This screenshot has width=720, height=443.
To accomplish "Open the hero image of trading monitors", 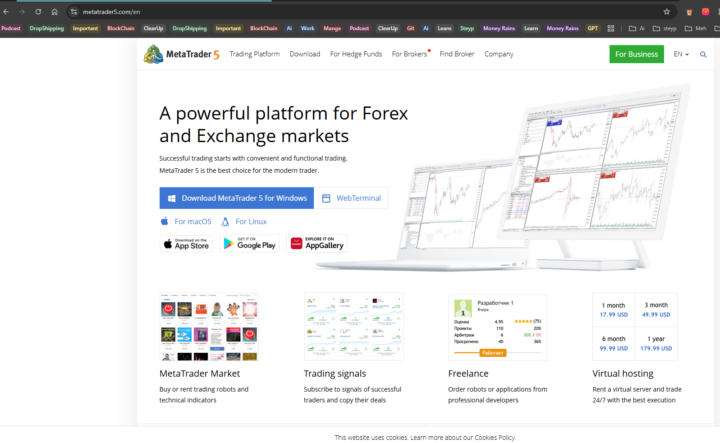I will pos(505,179).
